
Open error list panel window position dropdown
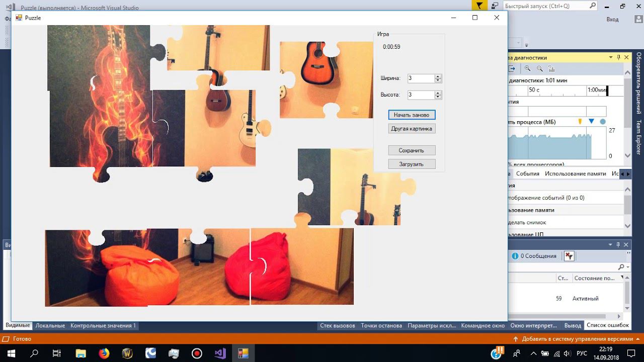[x=611, y=244]
